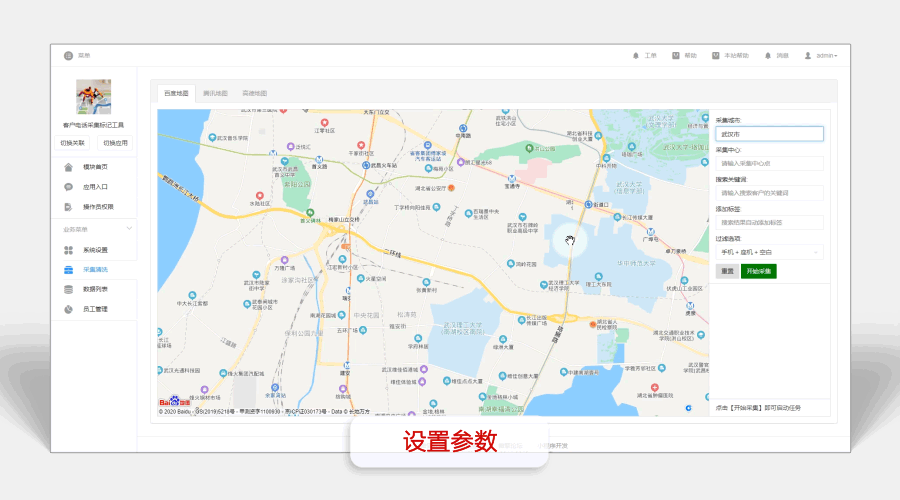
Task: Expand the admin user dropdown
Action: (822, 55)
